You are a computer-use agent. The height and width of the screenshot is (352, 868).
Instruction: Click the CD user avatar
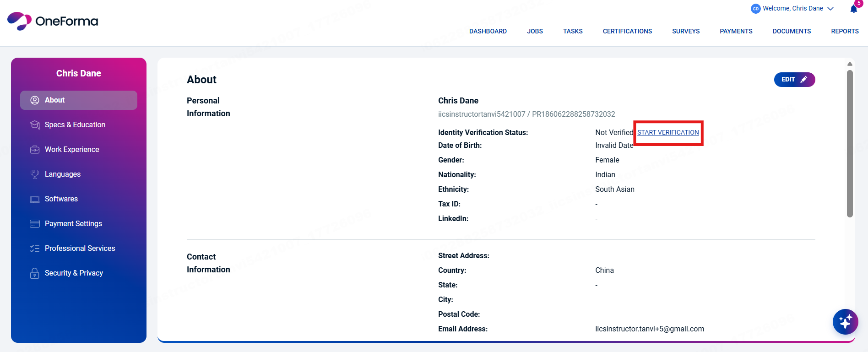[755, 9]
